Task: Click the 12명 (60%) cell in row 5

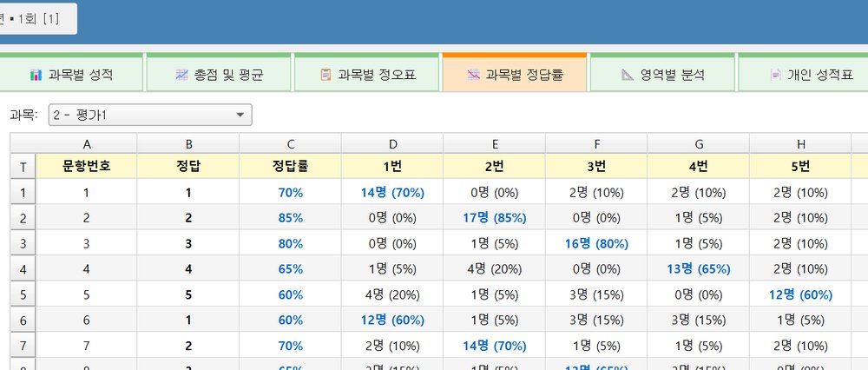Action: pos(800,294)
